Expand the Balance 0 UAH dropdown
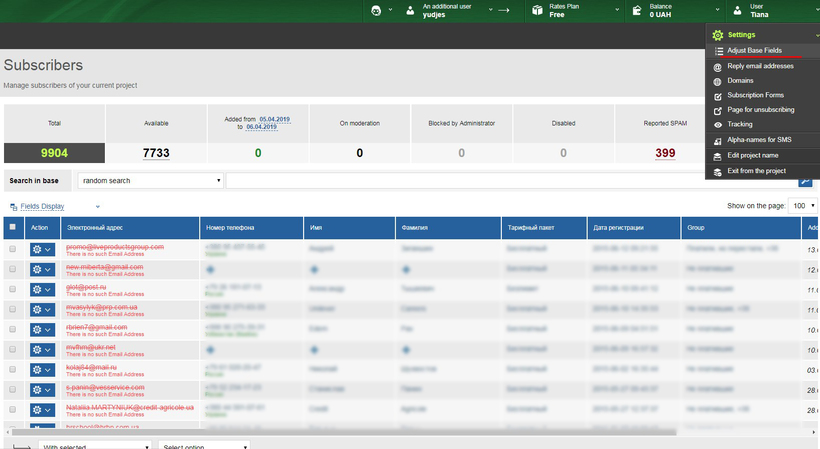This screenshot has width=820, height=449. 718,10
